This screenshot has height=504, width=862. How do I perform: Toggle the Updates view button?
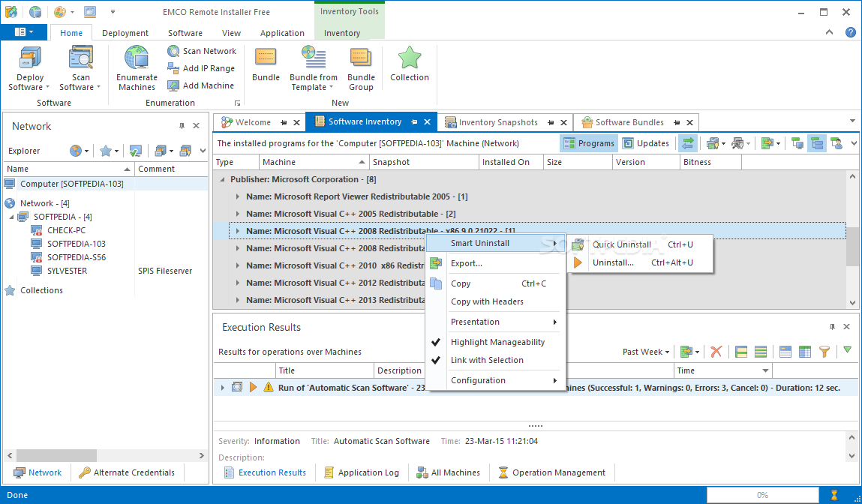[645, 143]
